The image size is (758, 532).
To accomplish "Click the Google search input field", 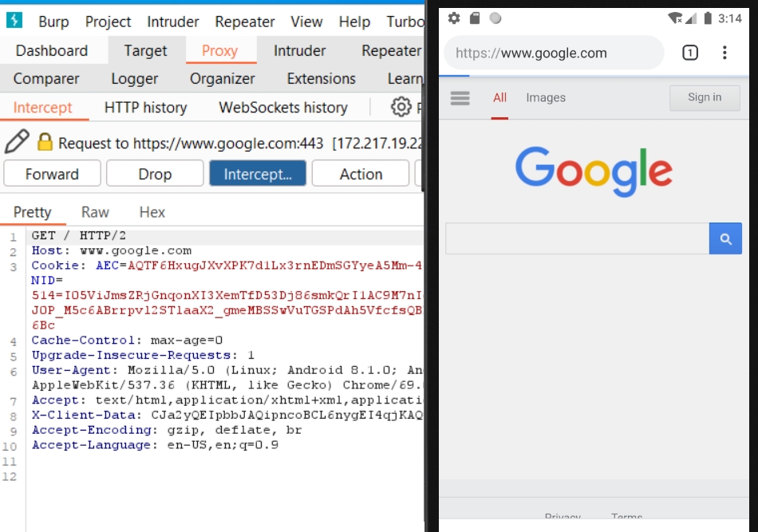I will click(x=577, y=238).
